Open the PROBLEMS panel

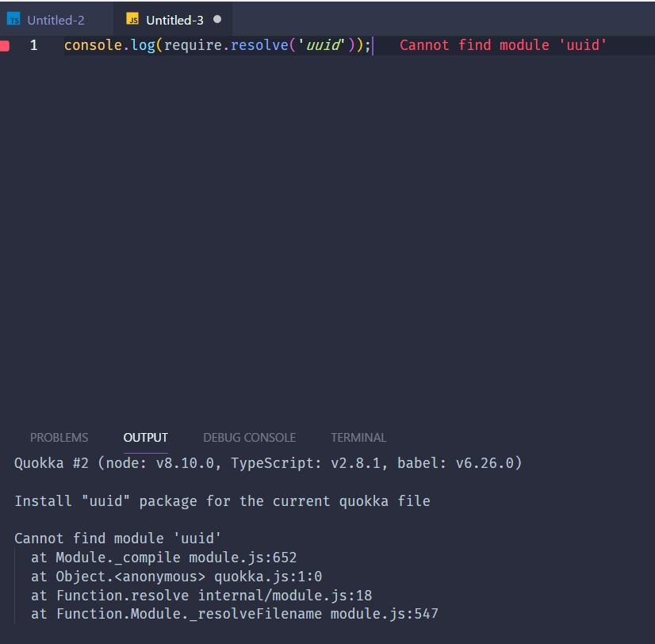coord(59,437)
